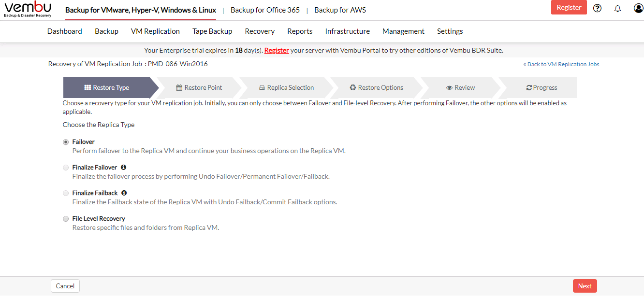The width and height of the screenshot is (644, 297).
Task: Open the help question mark icon
Action: pos(597,8)
